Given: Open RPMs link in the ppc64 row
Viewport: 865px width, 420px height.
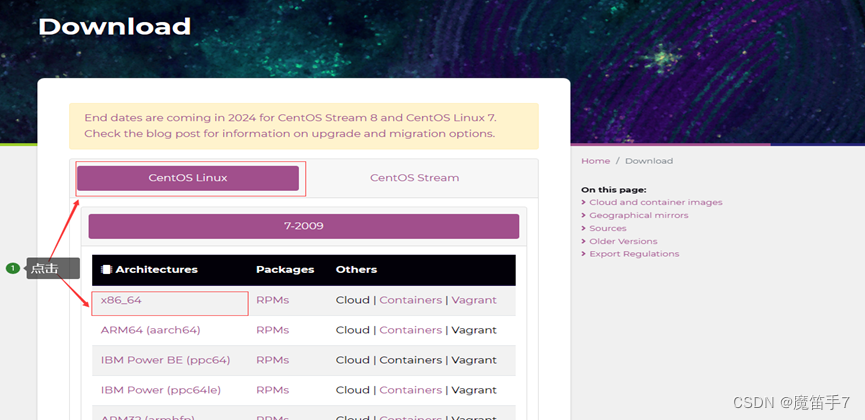Looking at the screenshot, I should click(273, 360).
